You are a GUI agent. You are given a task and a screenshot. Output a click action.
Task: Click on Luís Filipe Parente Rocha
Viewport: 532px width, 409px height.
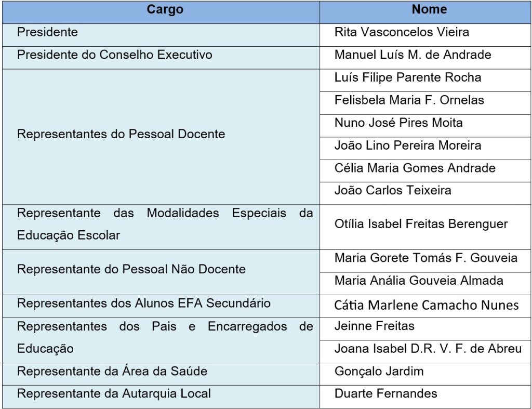408,77
